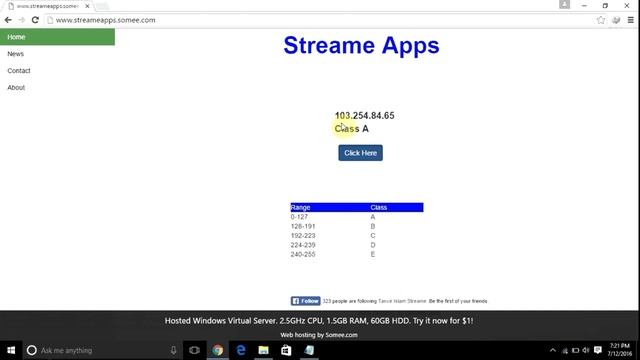Click the 224-239 range cell
The height and width of the screenshot is (360, 640).
[x=303, y=245]
